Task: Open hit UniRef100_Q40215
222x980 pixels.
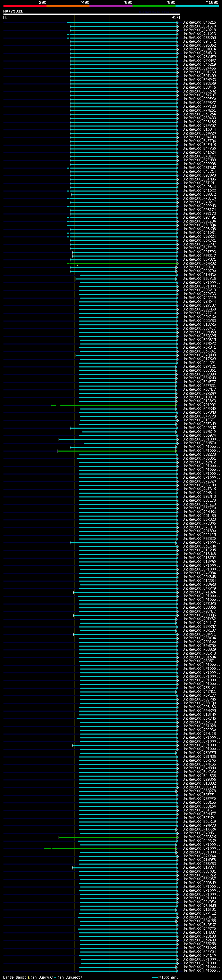Action: pos(199,23)
